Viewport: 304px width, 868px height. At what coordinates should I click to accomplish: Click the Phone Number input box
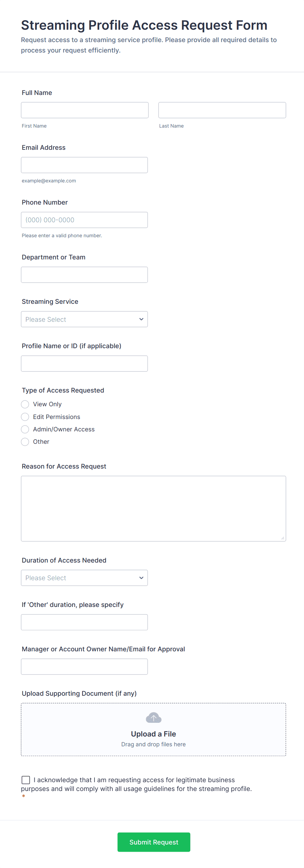point(84,220)
